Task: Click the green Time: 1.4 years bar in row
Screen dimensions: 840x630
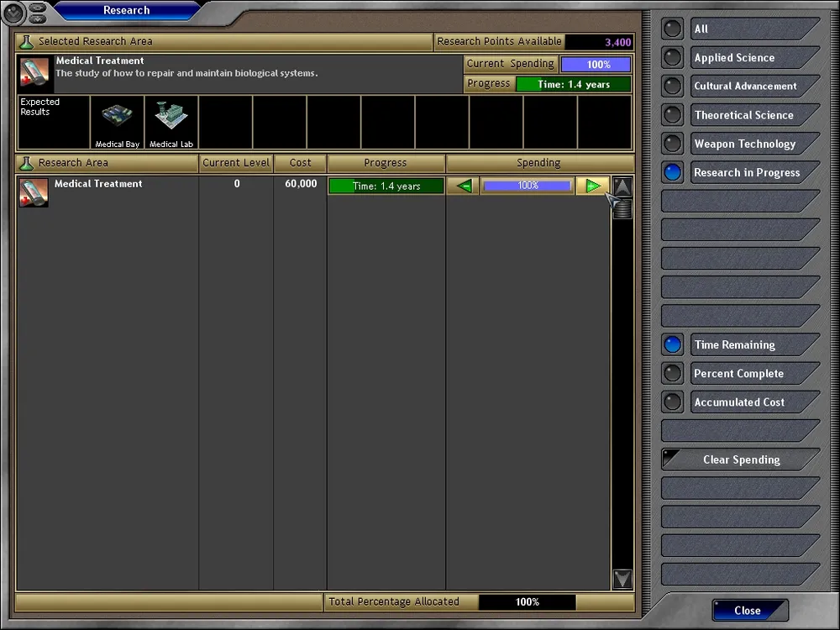Action: point(386,186)
